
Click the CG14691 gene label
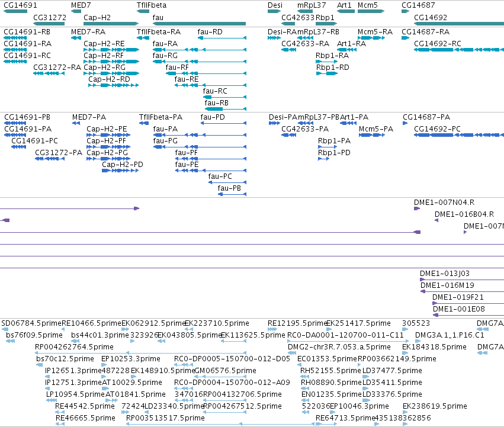coord(20,5)
